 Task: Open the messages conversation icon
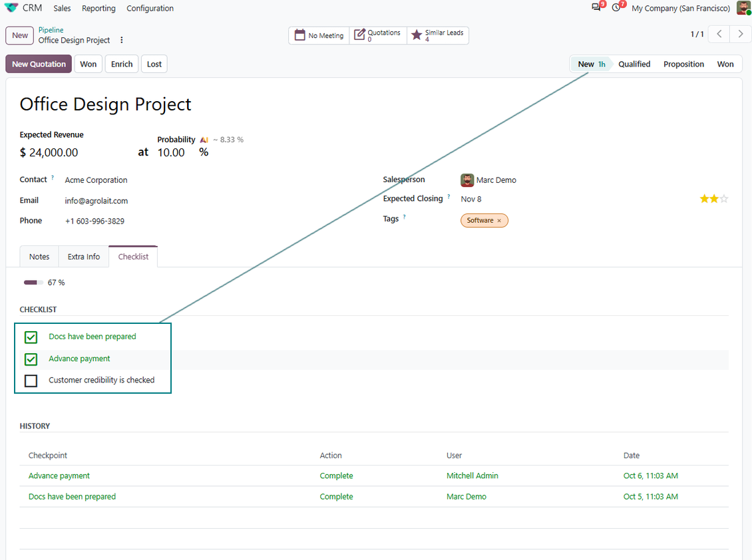596,8
